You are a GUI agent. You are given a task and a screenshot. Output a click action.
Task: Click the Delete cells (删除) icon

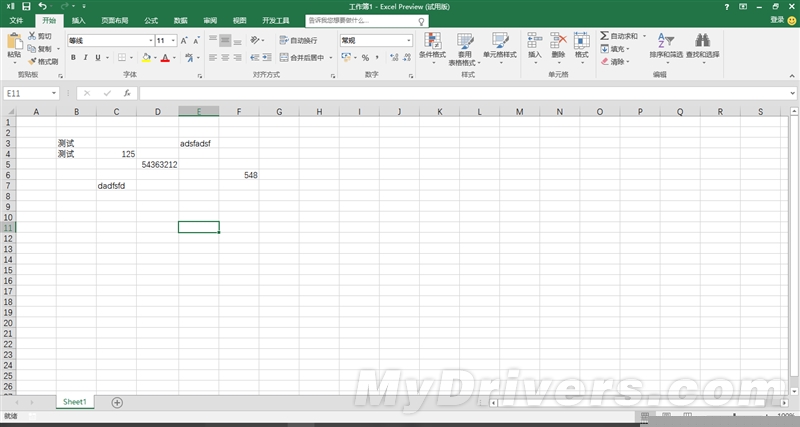[558, 40]
